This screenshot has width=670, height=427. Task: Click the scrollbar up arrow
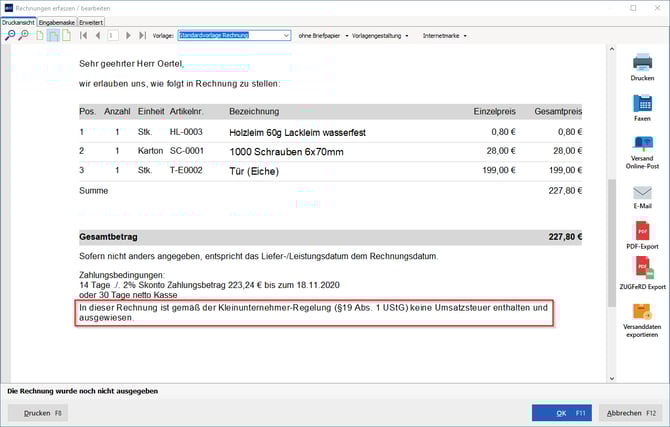(x=612, y=49)
